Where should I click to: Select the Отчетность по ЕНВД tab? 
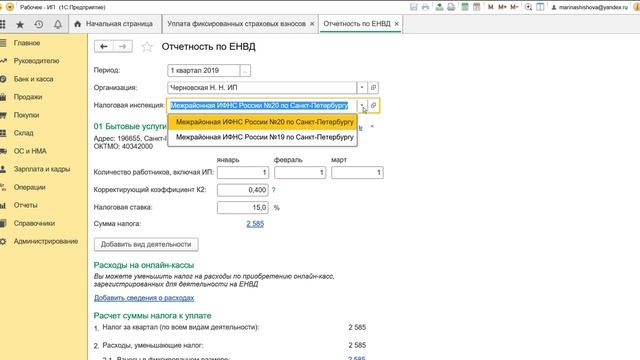(x=357, y=24)
